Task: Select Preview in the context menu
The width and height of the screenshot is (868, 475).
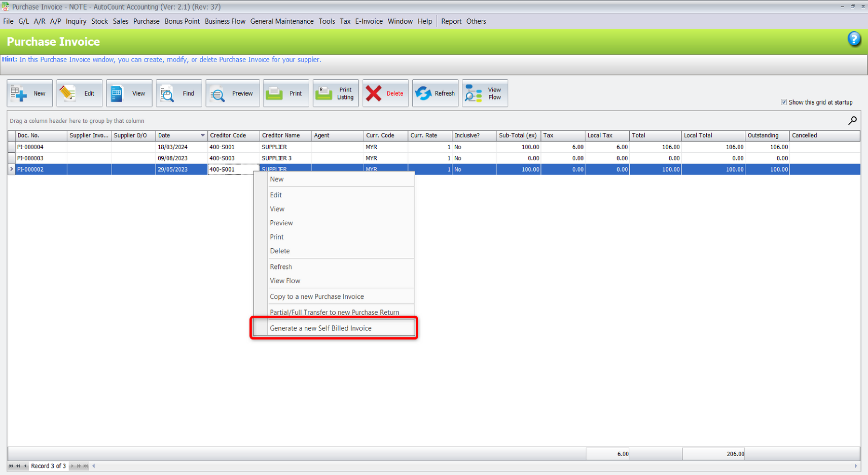Action: click(334, 223)
